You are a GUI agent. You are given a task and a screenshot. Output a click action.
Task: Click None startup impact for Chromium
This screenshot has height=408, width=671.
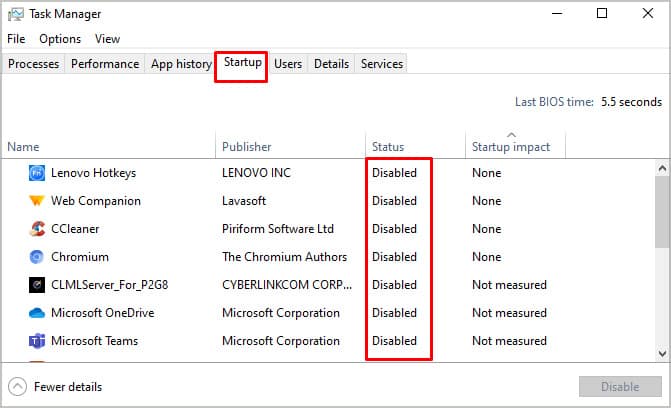[487, 257]
